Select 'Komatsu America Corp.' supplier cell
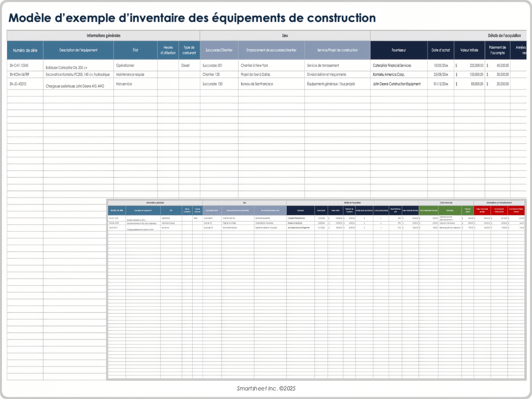The image size is (532, 399). pyautogui.click(x=399, y=75)
